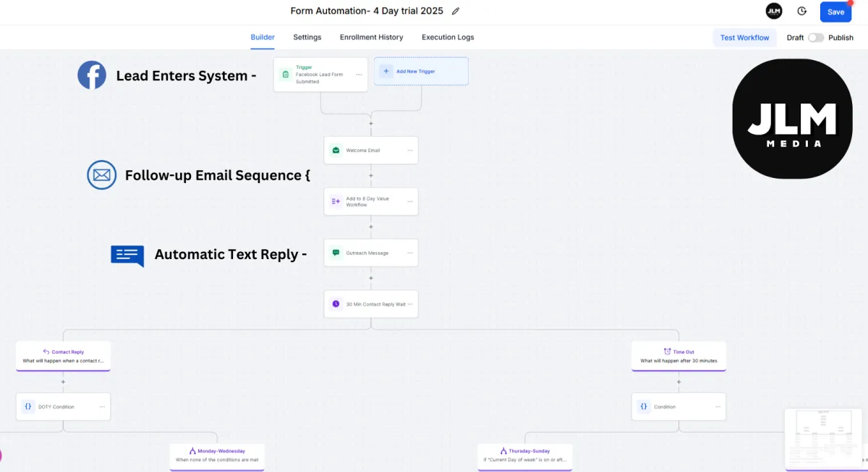Open version history clock icon
This screenshot has height=472, width=868.
tap(801, 12)
